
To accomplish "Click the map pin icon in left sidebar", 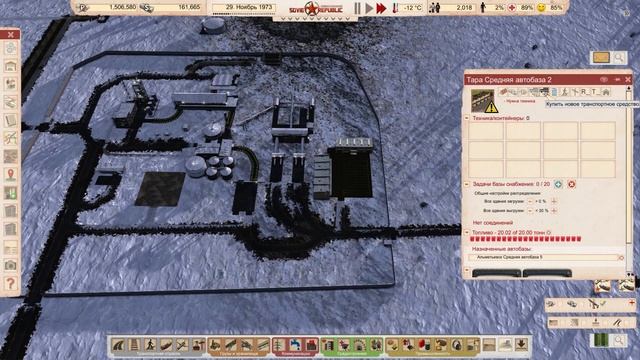I will [11, 174].
